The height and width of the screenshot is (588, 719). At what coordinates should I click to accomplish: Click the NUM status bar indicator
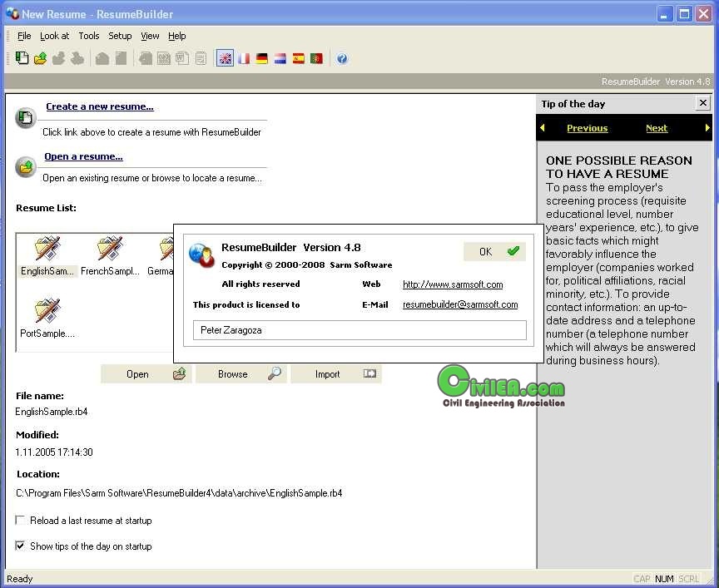(664, 578)
